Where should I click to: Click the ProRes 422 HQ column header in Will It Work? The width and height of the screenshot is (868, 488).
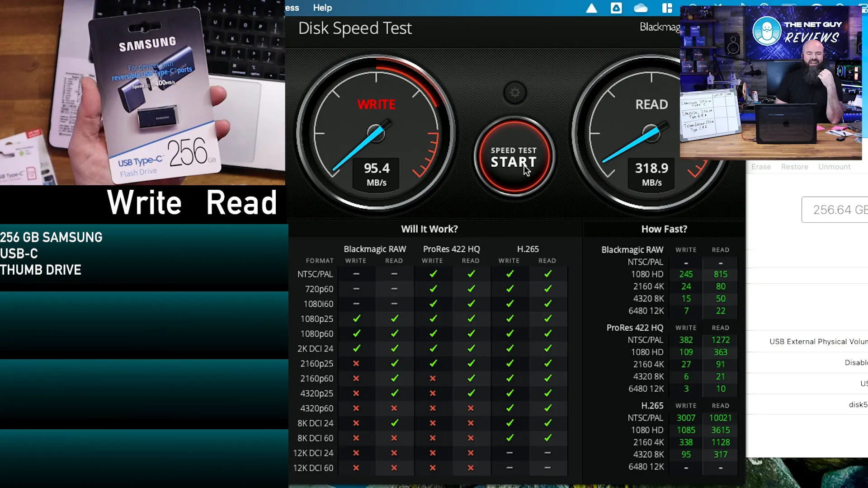[451, 249]
